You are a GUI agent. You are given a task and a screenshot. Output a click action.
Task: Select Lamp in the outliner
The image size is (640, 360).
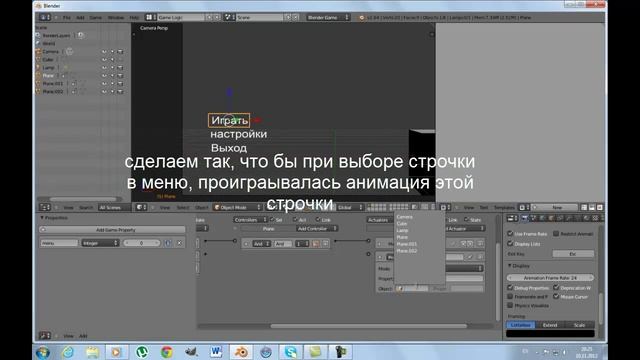[48, 67]
